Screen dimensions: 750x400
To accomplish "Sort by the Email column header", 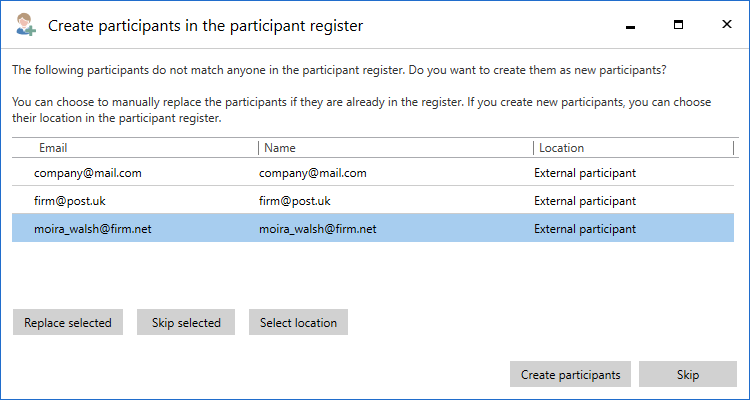I will click(x=53, y=148).
